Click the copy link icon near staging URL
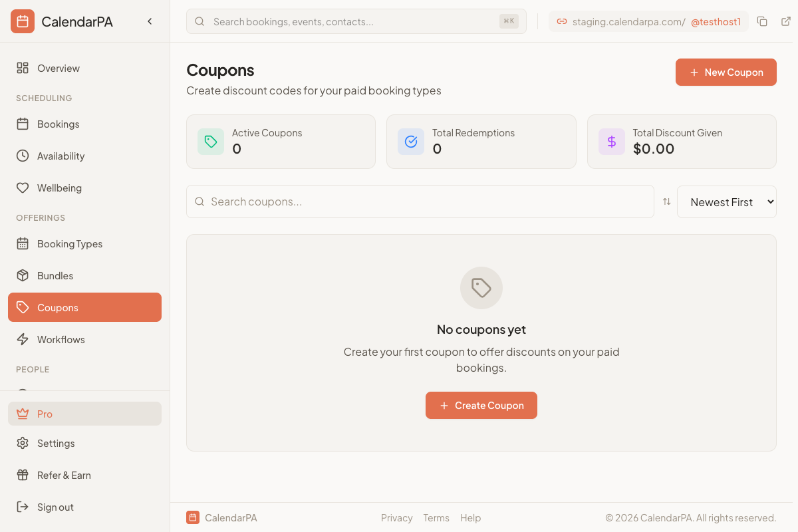 coord(762,21)
